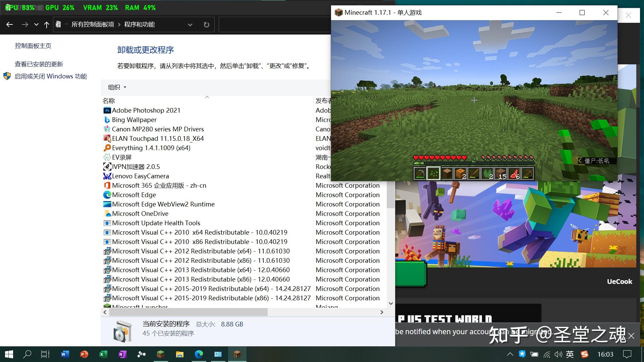The image size is (644, 362).
Task: Open Excel from the taskbar
Action: (103, 354)
